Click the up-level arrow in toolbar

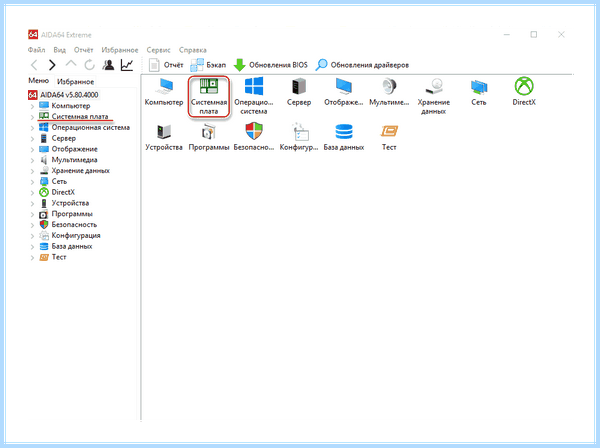point(71,64)
